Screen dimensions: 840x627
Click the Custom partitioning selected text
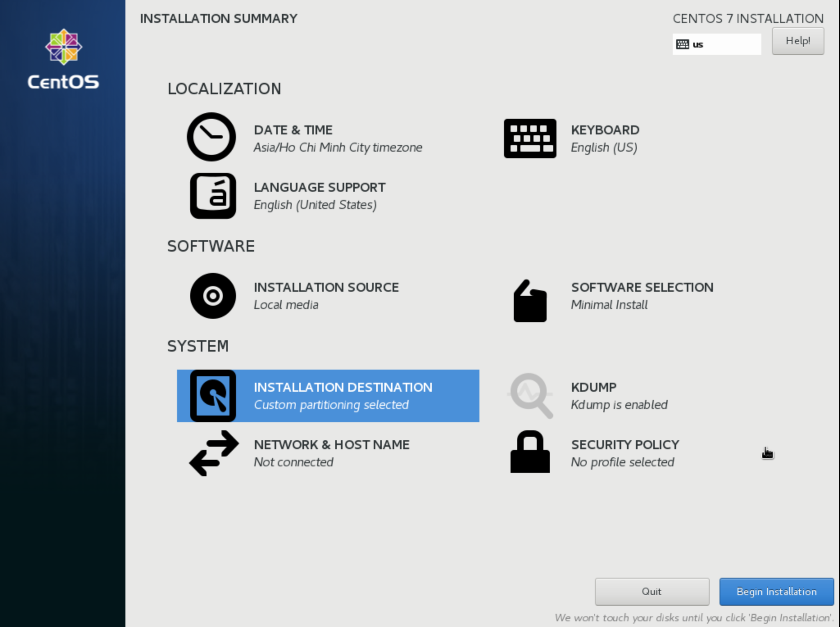(x=331, y=405)
